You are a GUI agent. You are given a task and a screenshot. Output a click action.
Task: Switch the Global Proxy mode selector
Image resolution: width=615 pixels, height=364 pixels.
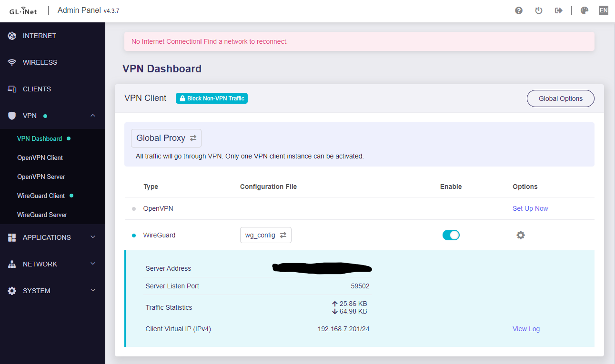(166, 138)
